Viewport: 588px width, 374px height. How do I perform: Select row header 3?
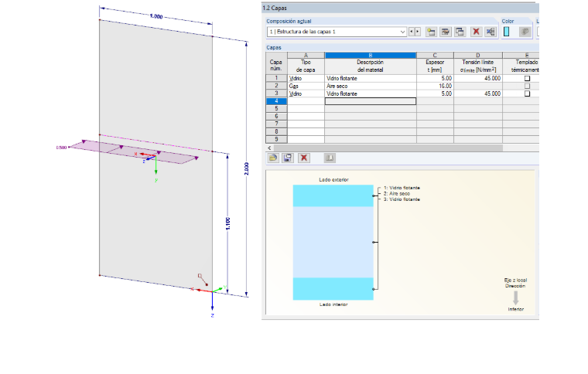276,93
